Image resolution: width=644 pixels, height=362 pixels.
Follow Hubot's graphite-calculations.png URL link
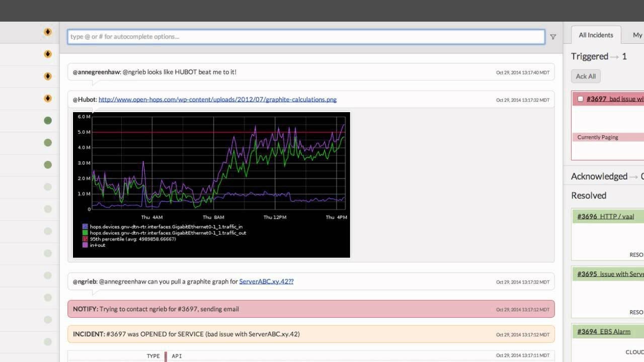tap(217, 100)
